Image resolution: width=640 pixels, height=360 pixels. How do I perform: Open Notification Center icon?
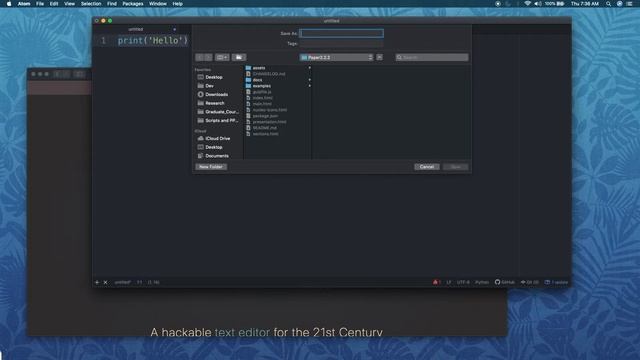click(630, 4)
